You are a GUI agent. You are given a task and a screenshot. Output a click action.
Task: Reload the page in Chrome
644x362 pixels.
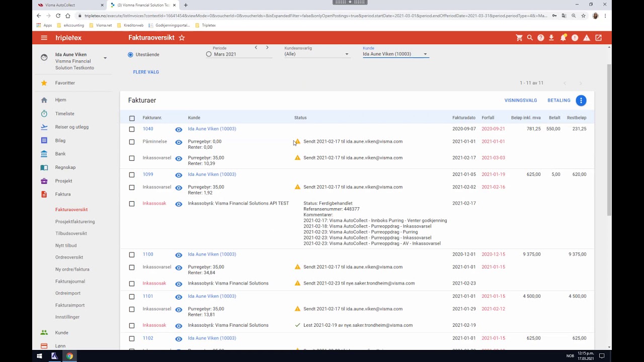(58, 16)
